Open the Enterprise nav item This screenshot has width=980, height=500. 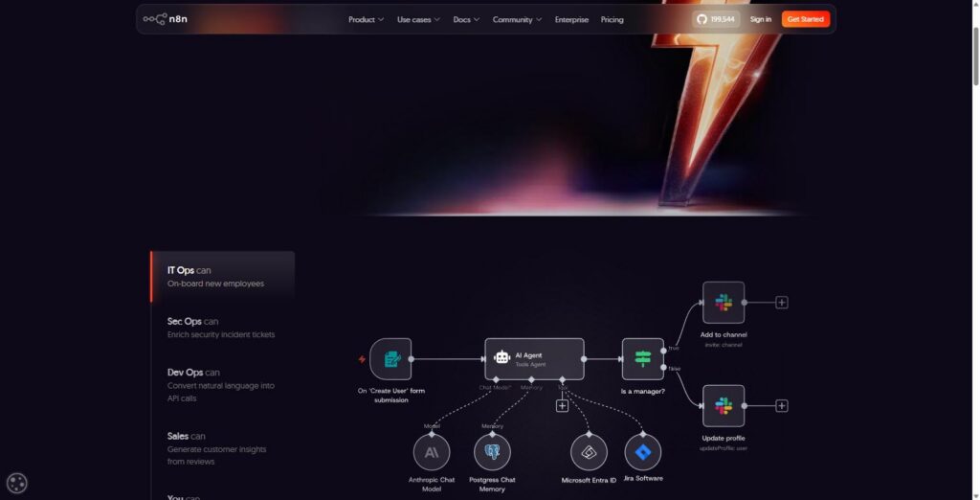coord(571,19)
